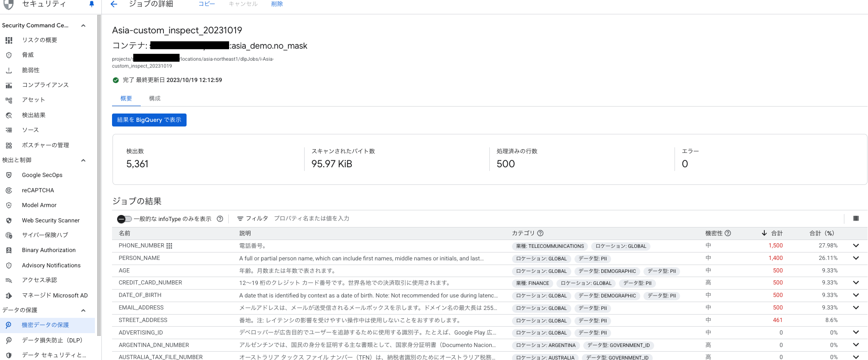Image resolution: width=868 pixels, height=360 pixels.
Task: Collapse the データの保護 section
Action: pos(83,310)
